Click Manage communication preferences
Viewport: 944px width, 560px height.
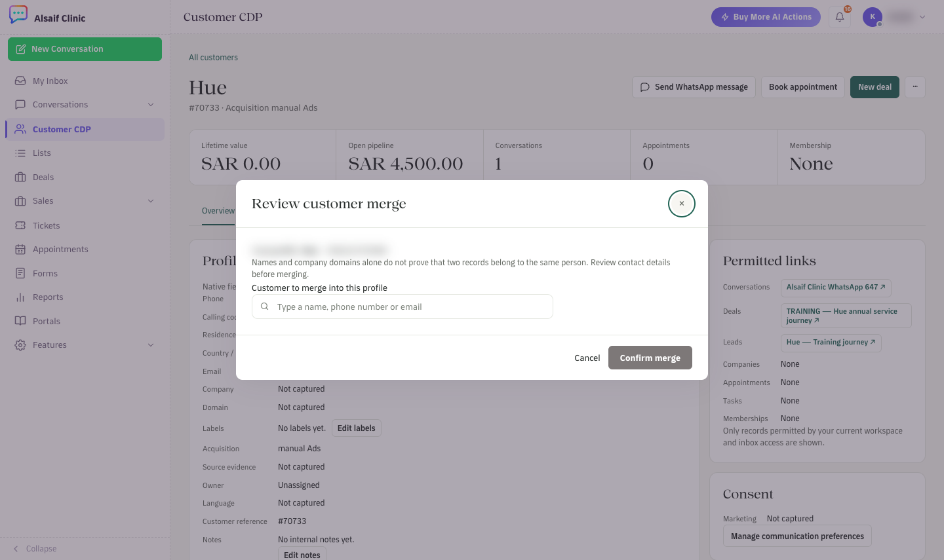(x=797, y=536)
